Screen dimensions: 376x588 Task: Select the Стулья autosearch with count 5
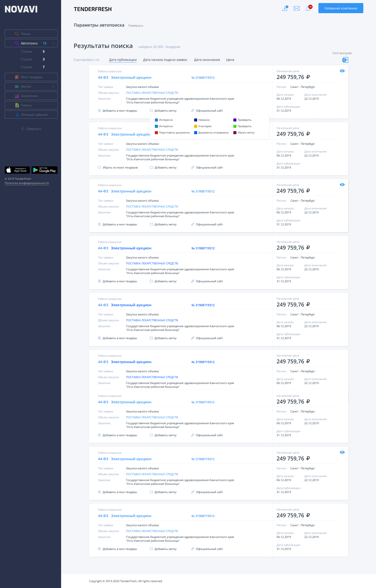[33, 51]
